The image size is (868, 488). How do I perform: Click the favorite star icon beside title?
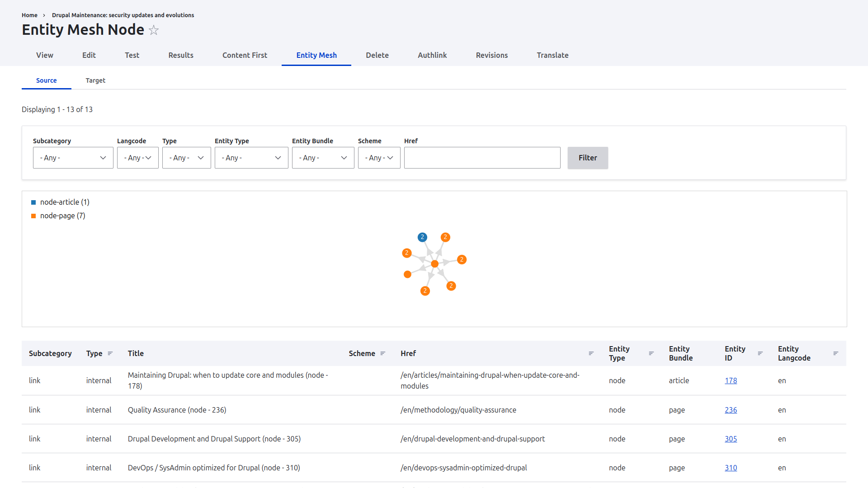(154, 30)
